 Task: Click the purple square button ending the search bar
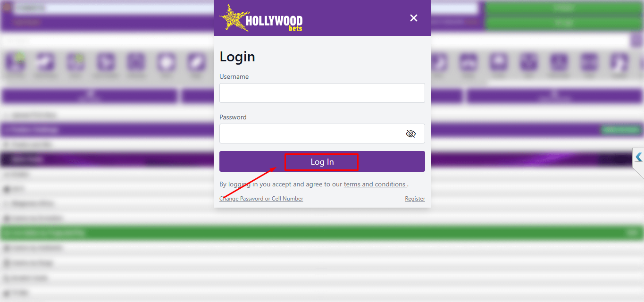click(x=636, y=41)
